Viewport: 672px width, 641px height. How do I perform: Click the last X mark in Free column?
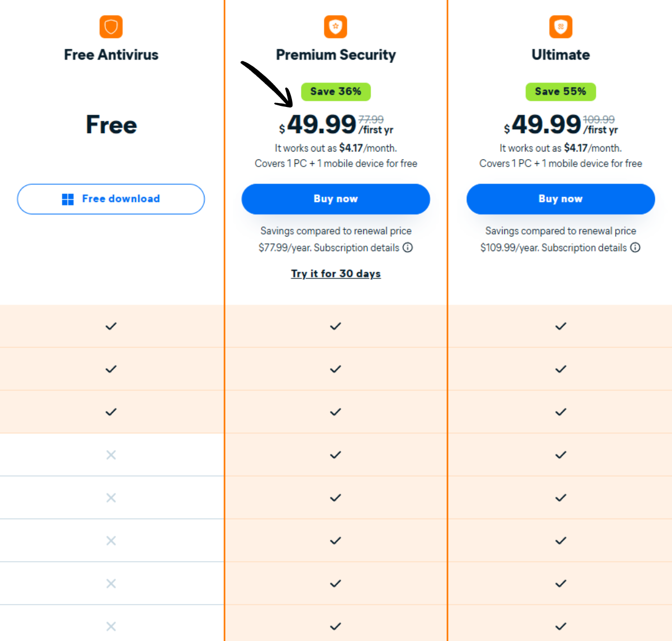point(110,626)
